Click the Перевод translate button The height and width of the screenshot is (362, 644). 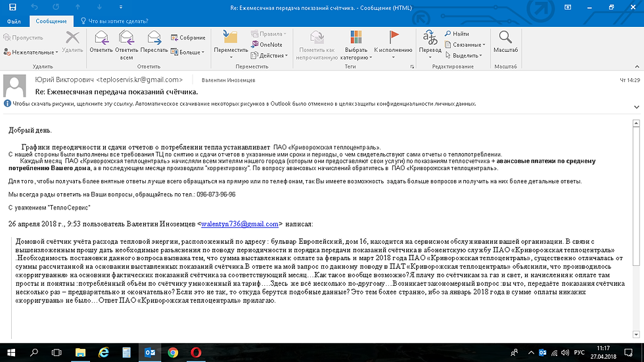pos(430,44)
